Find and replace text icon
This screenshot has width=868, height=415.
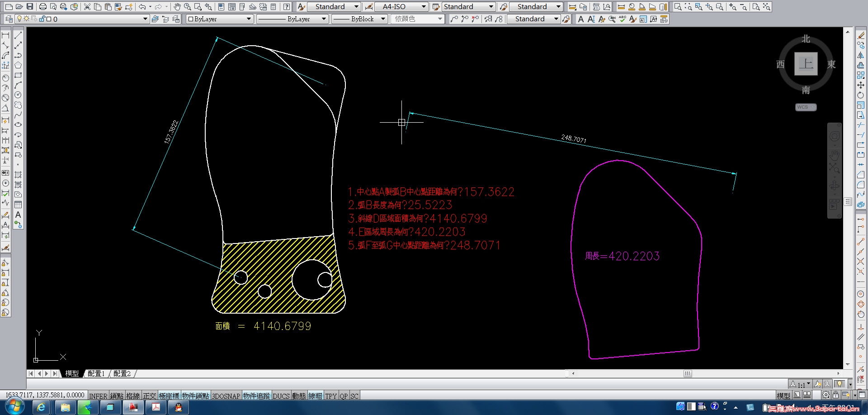pos(612,19)
